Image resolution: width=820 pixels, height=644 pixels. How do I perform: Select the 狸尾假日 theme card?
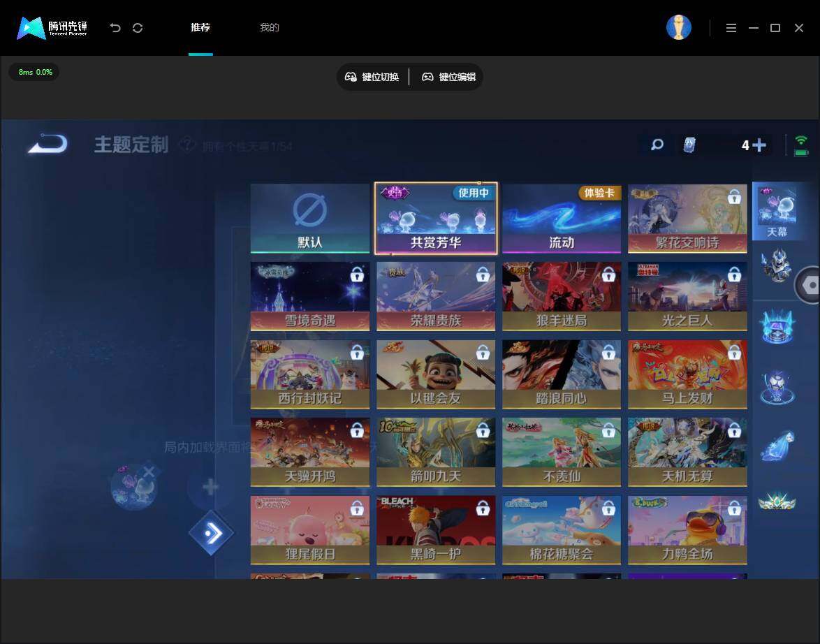pyautogui.click(x=309, y=530)
